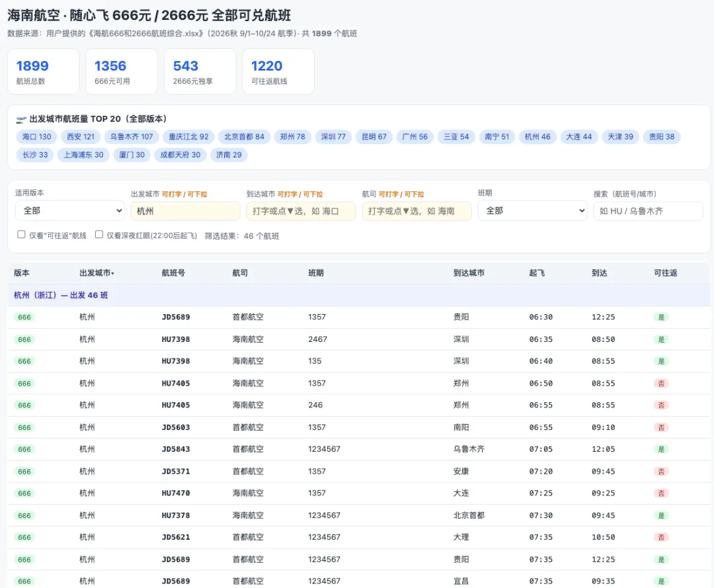Viewport: 714px width, 588px height.
Task: Click the airplane icon beside TOP 20 heading
Action: click(x=21, y=120)
